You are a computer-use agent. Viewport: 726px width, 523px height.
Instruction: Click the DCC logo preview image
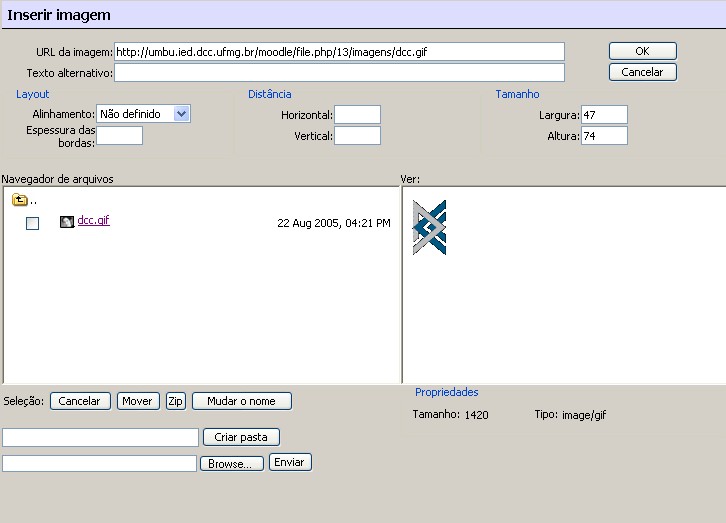coord(430,227)
